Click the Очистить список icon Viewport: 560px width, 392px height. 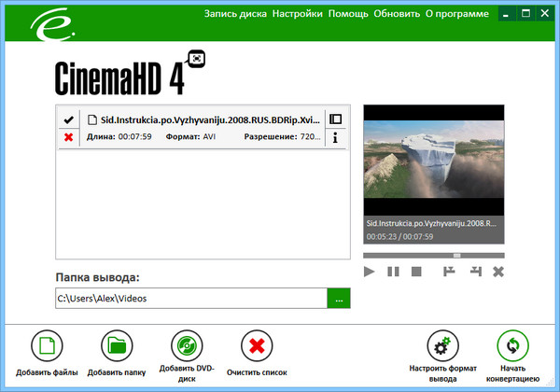tap(257, 345)
